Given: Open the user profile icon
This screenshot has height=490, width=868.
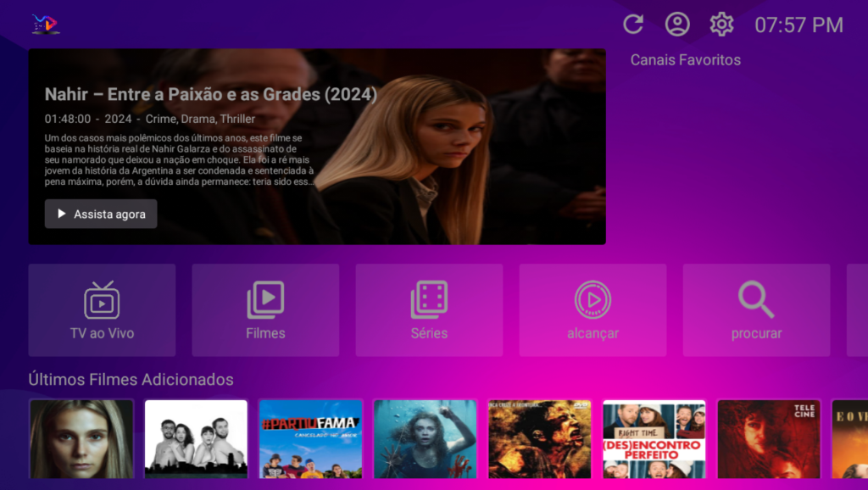Looking at the screenshot, I should [677, 25].
